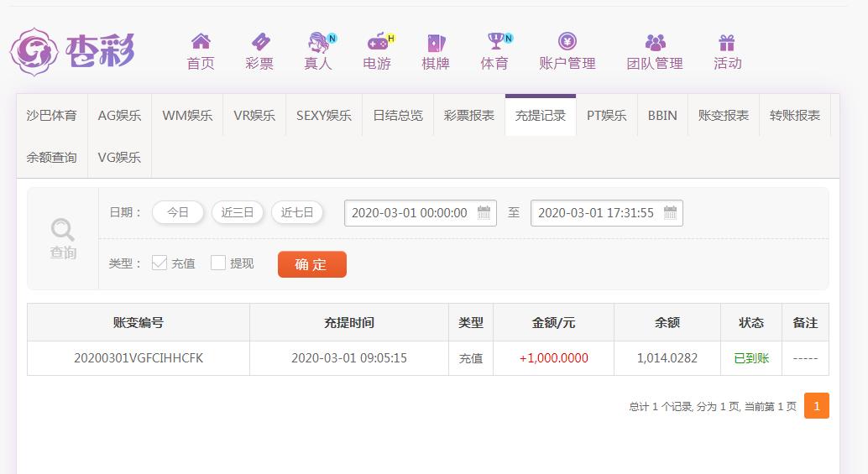Switch to the BBIN tab
The image size is (868, 474).
click(x=662, y=115)
